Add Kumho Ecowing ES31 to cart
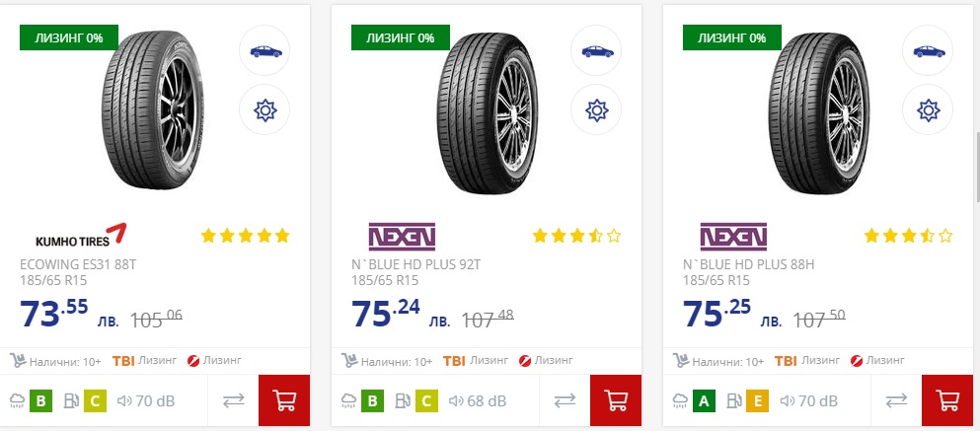 coord(284,401)
